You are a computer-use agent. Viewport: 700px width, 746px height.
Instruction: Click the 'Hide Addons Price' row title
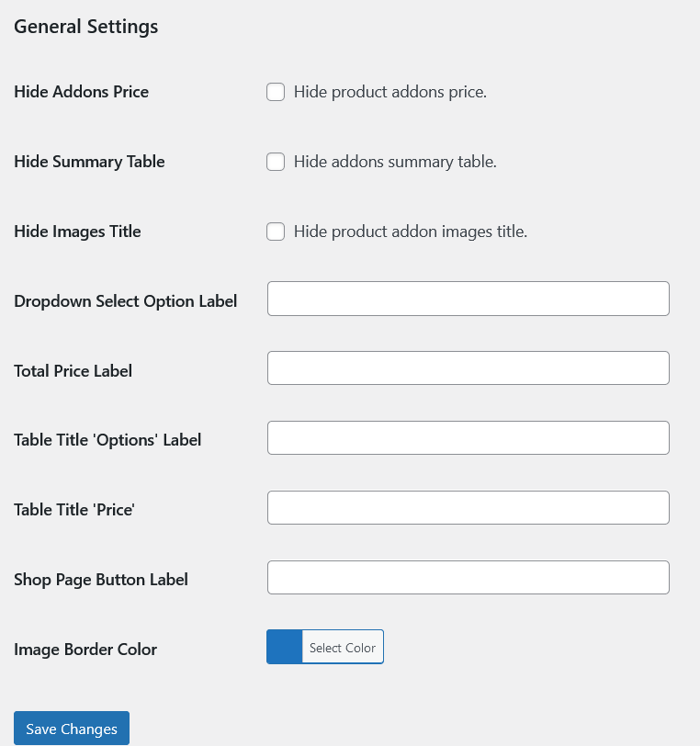[81, 92]
